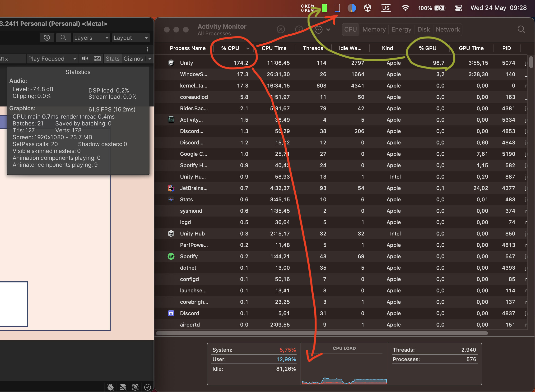Click the Unity icon in the macOS menu bar

(x=368, y=8)
